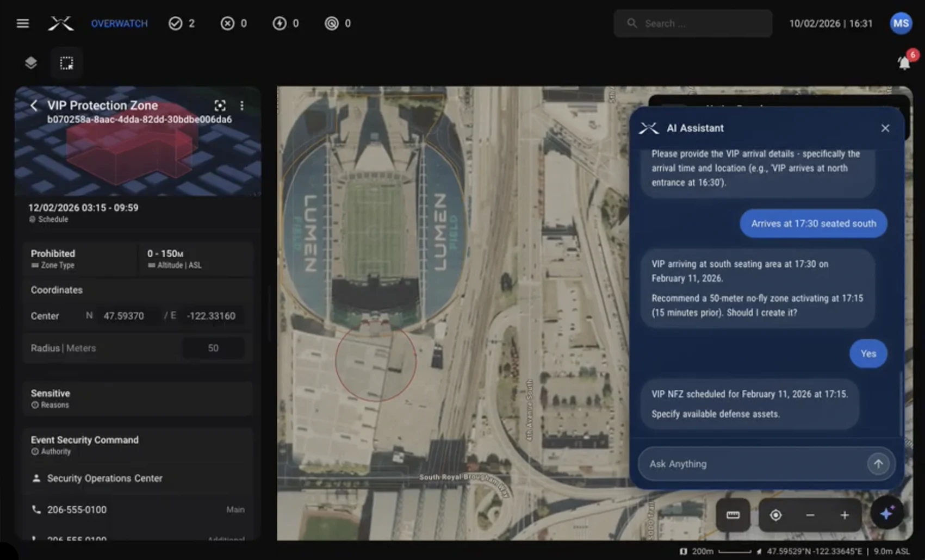Click the zone ID b070258a text
Image resolution: width=925 pixels, height=560 pixels.
pyautogui.click(x=139, y=119)
